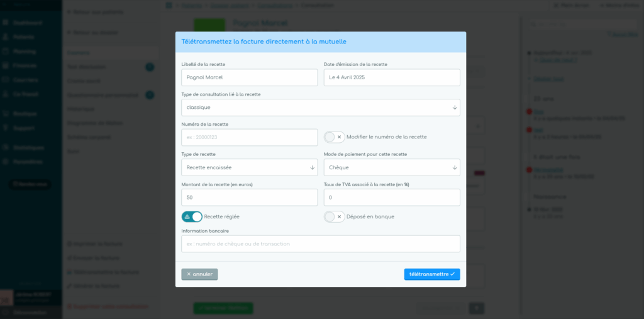Enable Modifier le numéro de la recette
Viewport: 644px width, 319px height.
[x=334, y=137]
